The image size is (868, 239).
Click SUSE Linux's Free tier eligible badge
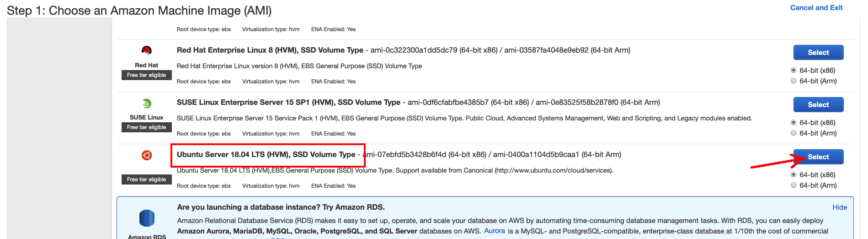point(147,127)
